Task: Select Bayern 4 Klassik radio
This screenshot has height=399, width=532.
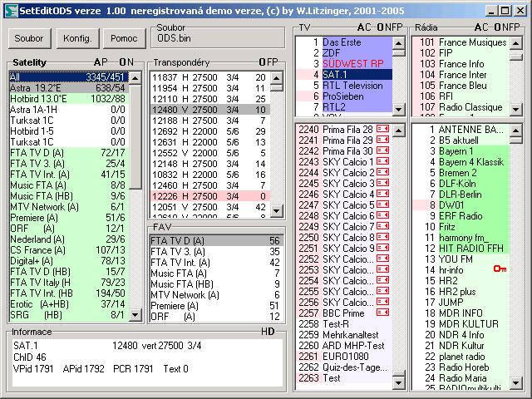Action: tap(461, 162)
